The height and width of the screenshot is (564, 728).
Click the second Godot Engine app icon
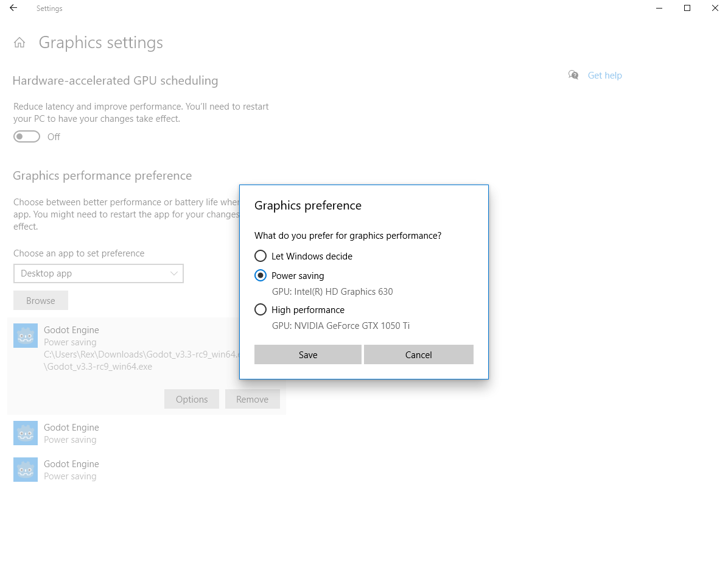pos(26,433)
